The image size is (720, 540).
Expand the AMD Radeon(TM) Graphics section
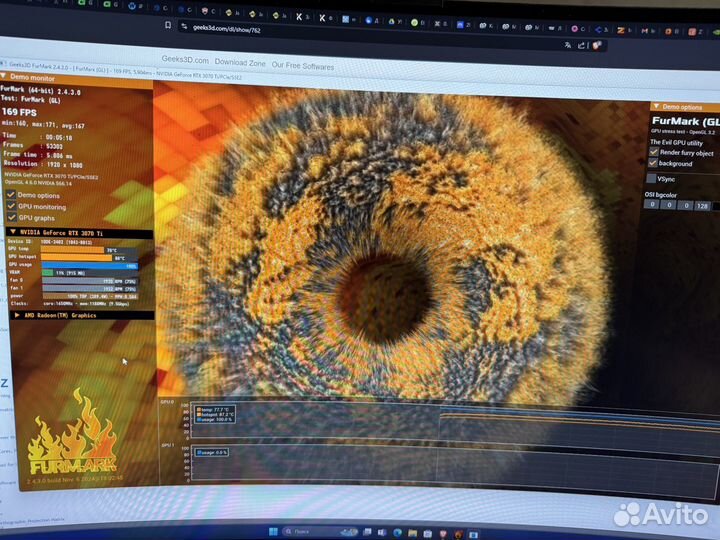[15, 314]
